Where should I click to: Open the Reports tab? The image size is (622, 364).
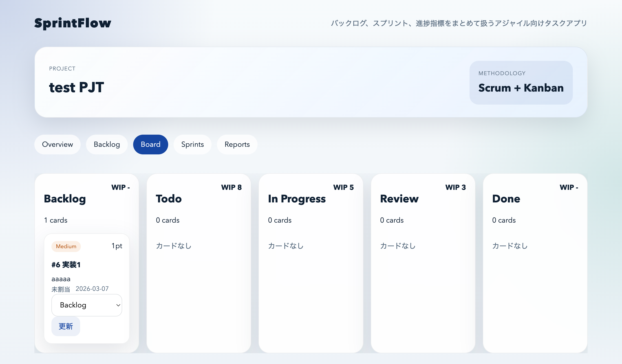pos(237,145)
